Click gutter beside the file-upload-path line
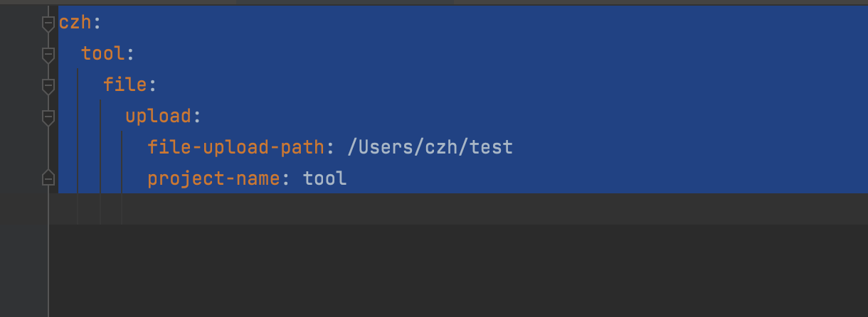Image resolution: width=868 pixels, height=317 pixels. point(28,147)
